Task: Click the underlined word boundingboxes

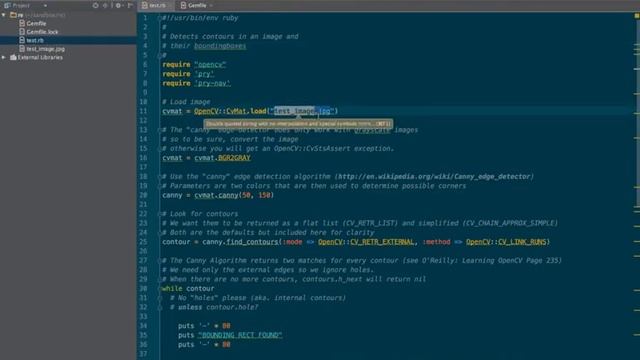Action: tap(220, 46)
